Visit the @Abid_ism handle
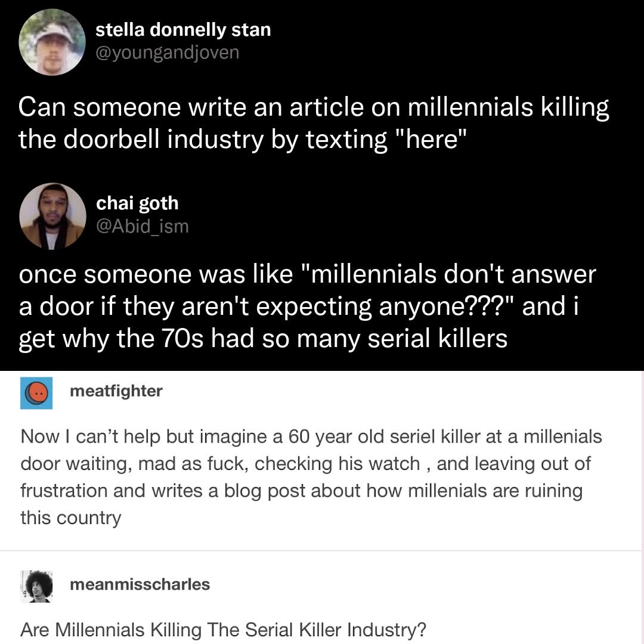The image size is (644, 644). click(x=142, y=226)
